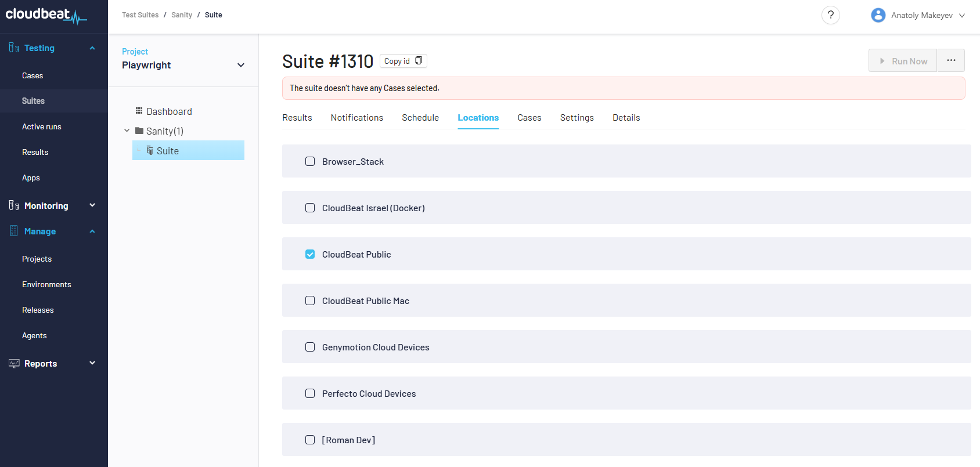Click the Reports chart icon
The height and width of the screenshot is (467, 980).
click(14, 364)
